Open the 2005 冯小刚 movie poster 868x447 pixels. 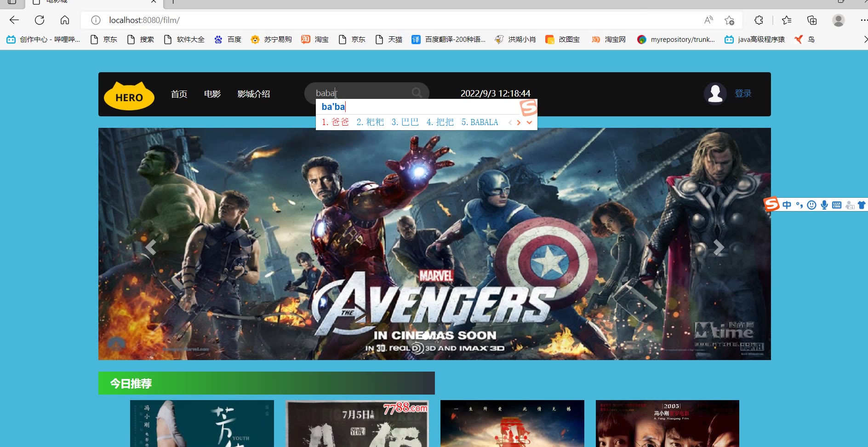click(668, 424)
